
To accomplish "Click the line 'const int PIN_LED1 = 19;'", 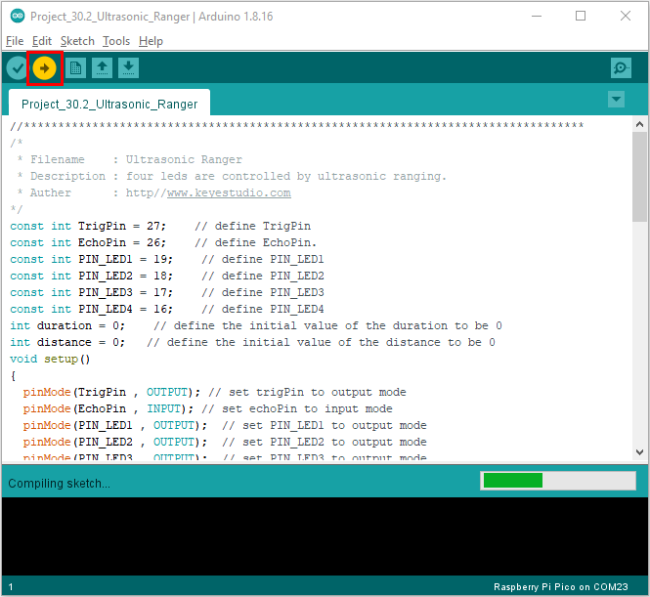I will coord(91,259).
